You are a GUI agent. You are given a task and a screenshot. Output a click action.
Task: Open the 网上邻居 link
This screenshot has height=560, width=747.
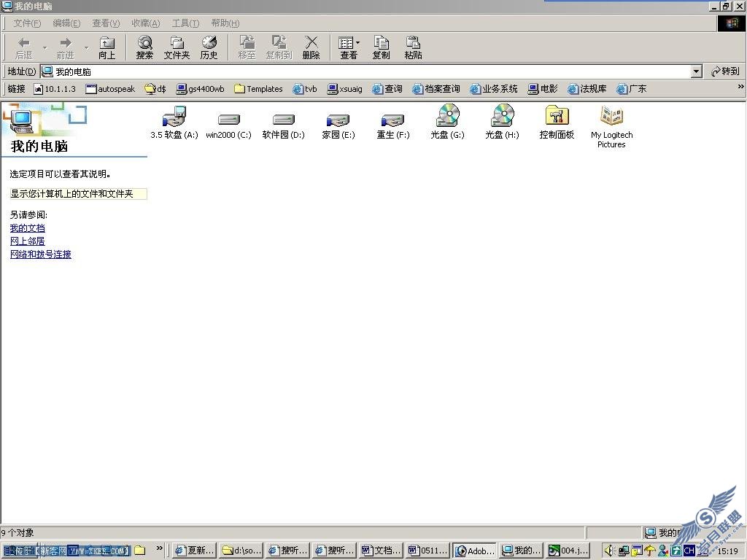tap(28, 241)
